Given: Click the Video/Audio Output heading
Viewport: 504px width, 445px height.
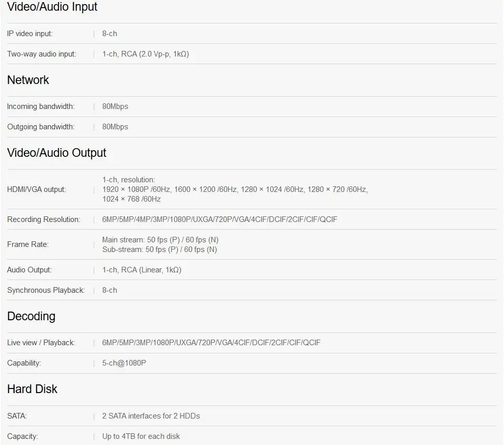Looking at the screenshot, I should tap(57, 153).
